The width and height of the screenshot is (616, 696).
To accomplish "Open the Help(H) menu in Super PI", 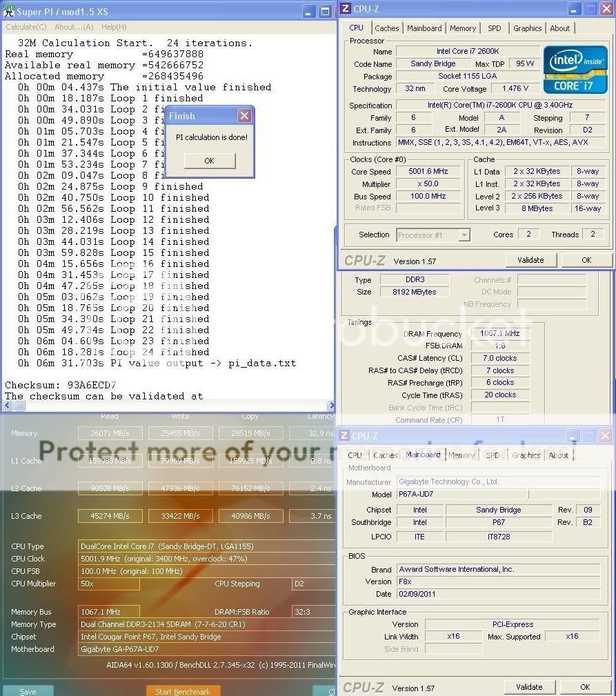I will click(114, 27).
